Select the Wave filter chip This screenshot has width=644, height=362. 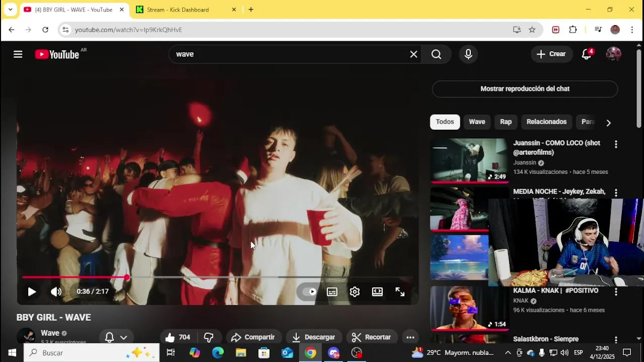pos(477,122)
